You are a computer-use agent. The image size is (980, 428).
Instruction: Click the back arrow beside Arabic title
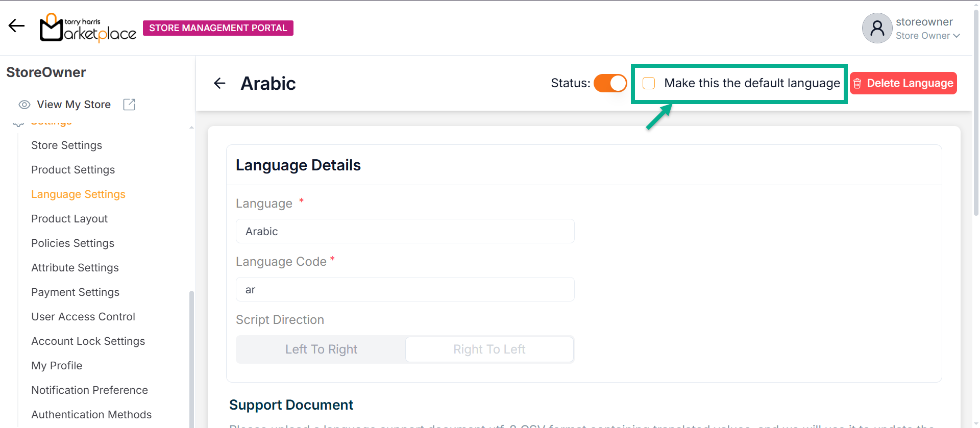219,83
